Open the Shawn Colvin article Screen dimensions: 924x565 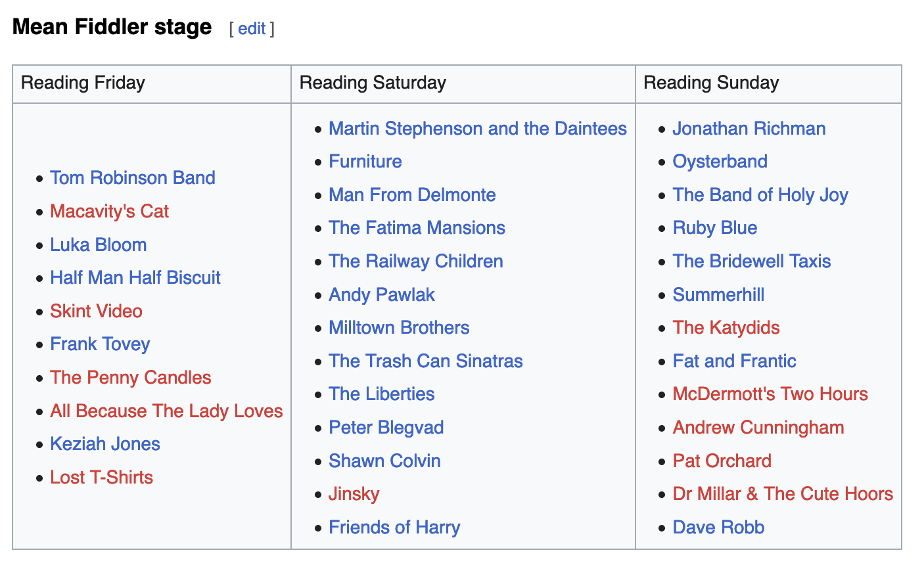coord(384,461)
